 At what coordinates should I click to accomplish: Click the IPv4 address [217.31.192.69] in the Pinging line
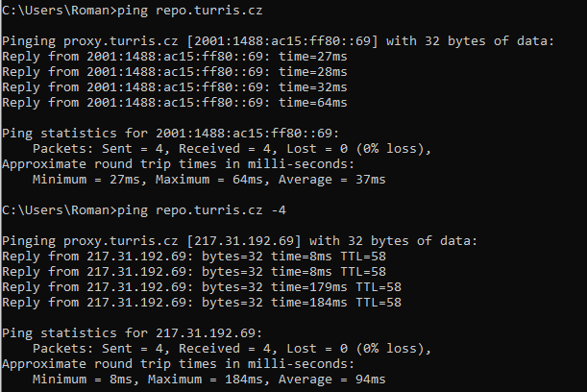(244, 241)
